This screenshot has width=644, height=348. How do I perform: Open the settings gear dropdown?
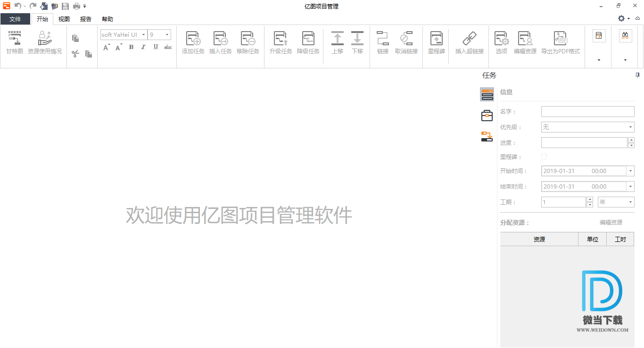pyautogui.click(x=624, y=18)
